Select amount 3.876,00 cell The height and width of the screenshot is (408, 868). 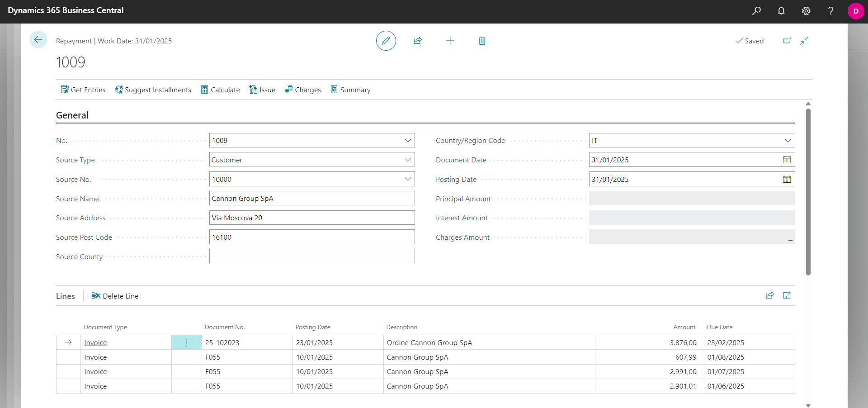coord(650,342)
